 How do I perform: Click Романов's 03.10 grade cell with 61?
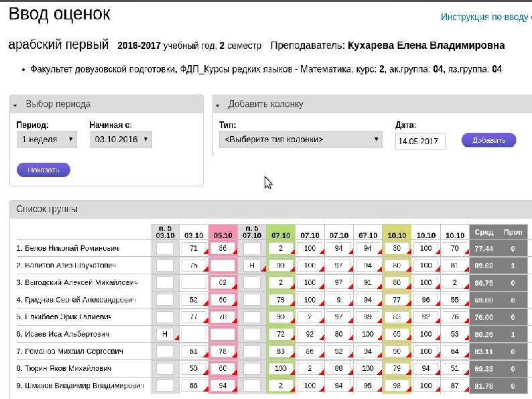[194, 351]
